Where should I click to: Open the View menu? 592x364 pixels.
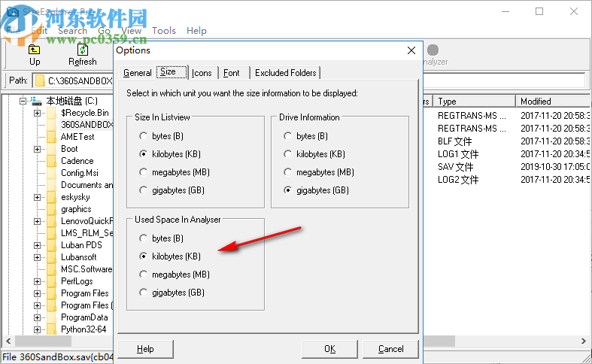(x=131, y=31)
